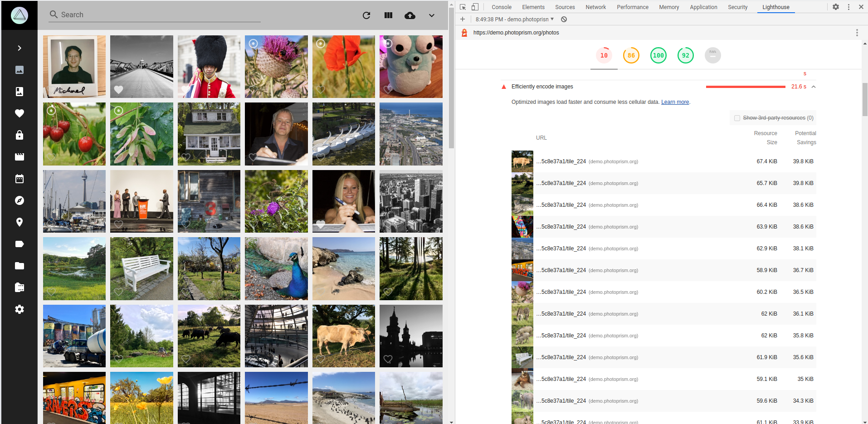This screenshot has height=424, width=868.
Task: Select the Albums icon in the sidebar
Action: point(19,92)
